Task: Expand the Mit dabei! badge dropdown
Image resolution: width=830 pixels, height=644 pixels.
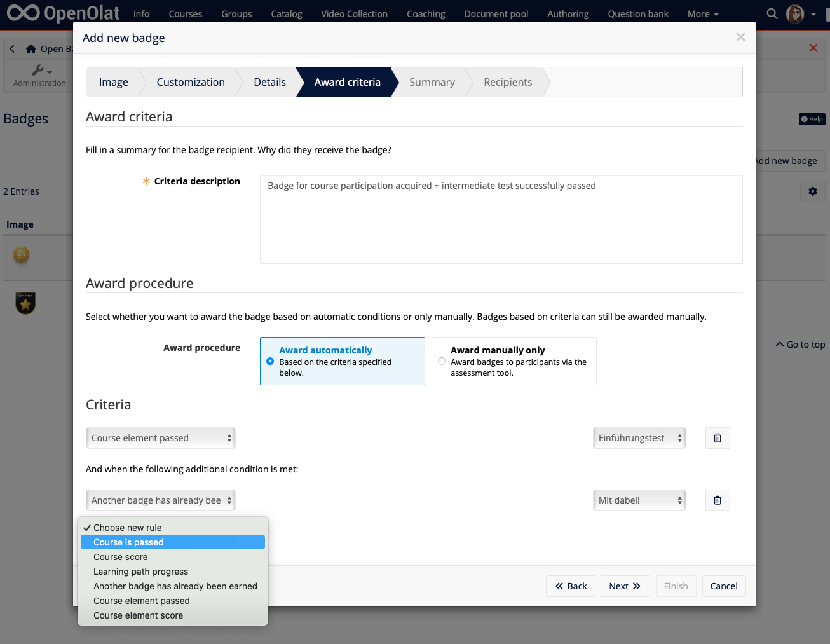Action: pos(639,500)
